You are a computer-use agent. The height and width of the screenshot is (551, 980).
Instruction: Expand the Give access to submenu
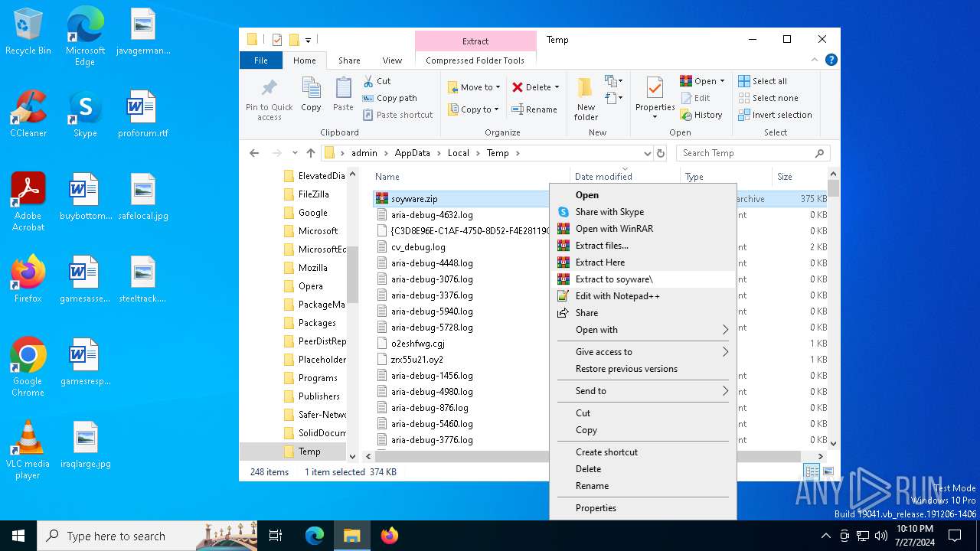[x=643, y=352]
